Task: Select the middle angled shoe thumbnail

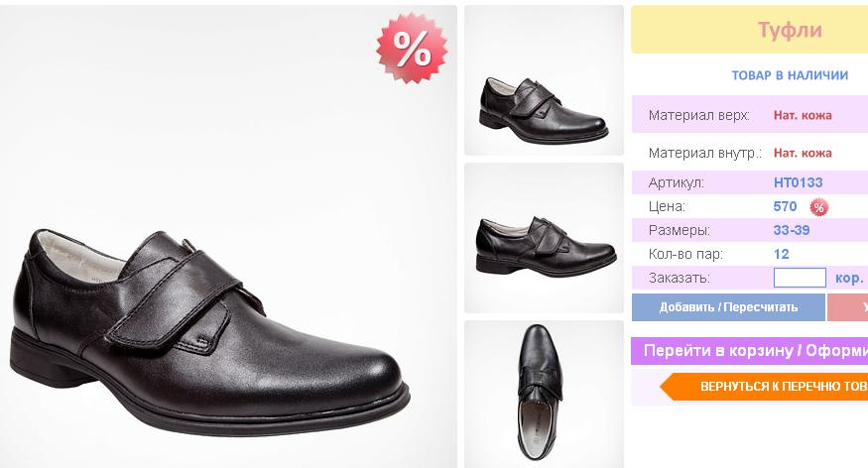Action: point(544,237)
